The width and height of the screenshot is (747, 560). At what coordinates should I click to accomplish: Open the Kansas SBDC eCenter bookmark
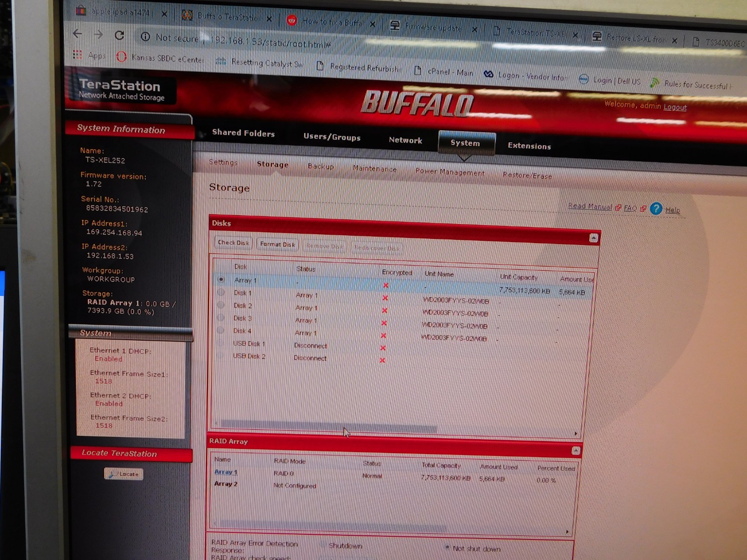point(160,58)
